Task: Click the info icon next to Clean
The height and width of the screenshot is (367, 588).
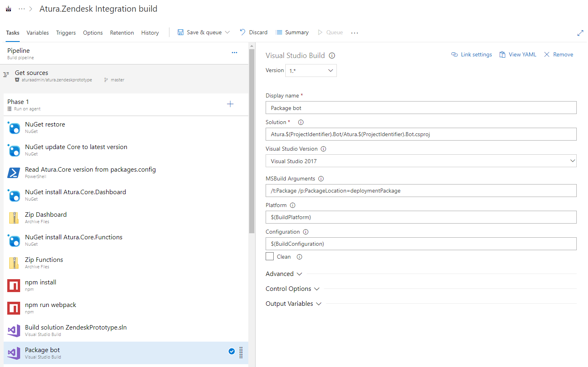Action: pos(299,257)
